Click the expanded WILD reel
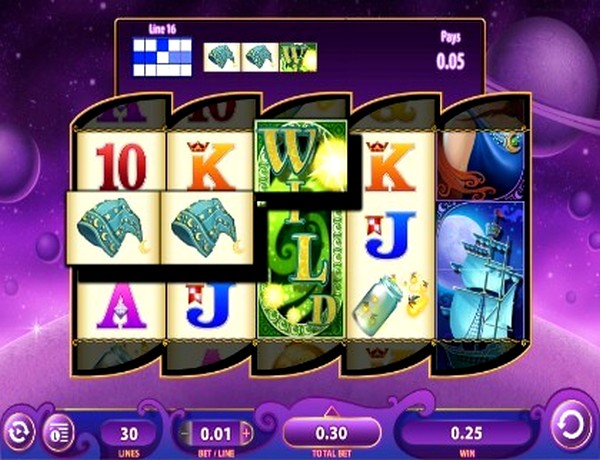Screen dimensions: 600x460 pyautogui.click(x=302, y=230)
